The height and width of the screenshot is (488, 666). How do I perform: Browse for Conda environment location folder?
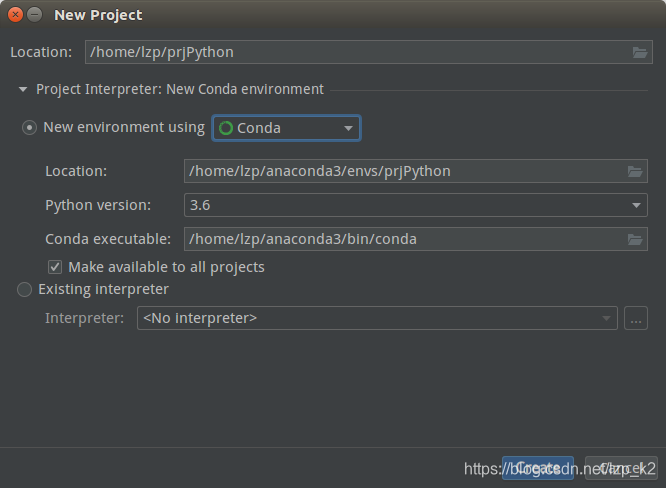[635, 171]
